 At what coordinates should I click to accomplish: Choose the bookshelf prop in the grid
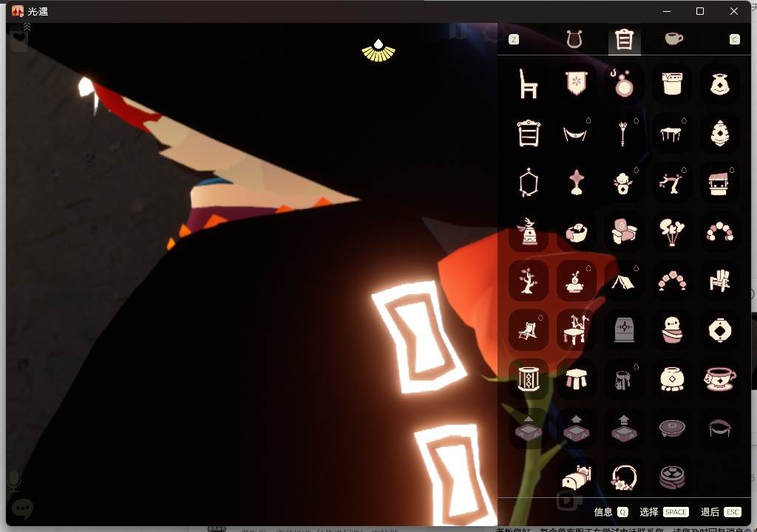528,133
